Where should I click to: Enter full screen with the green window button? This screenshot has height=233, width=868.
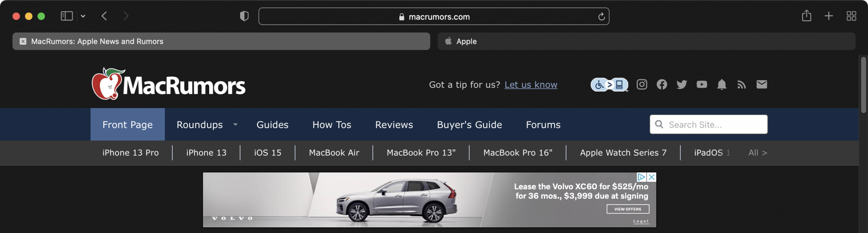coord(41,16)
